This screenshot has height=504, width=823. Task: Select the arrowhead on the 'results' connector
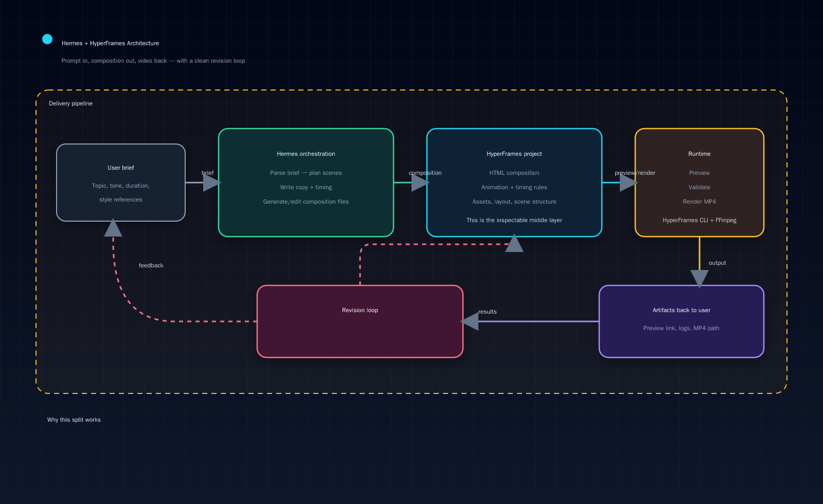470,321
